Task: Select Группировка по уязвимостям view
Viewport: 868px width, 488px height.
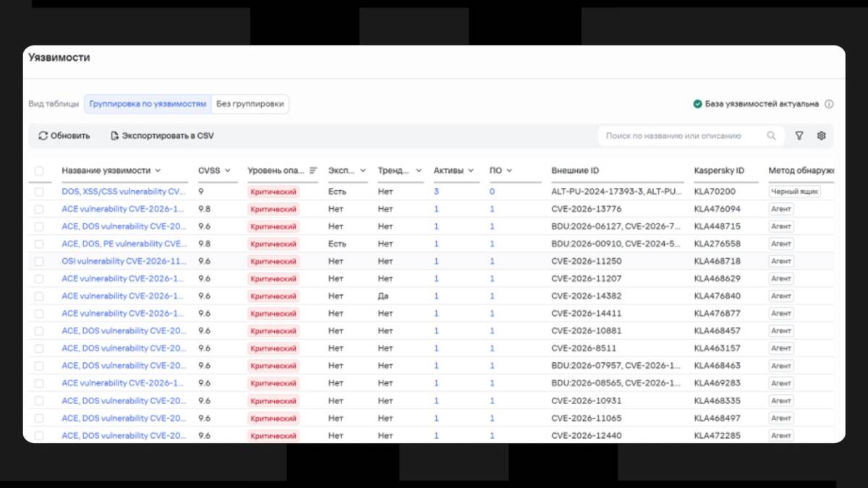Action: [148, 104]
